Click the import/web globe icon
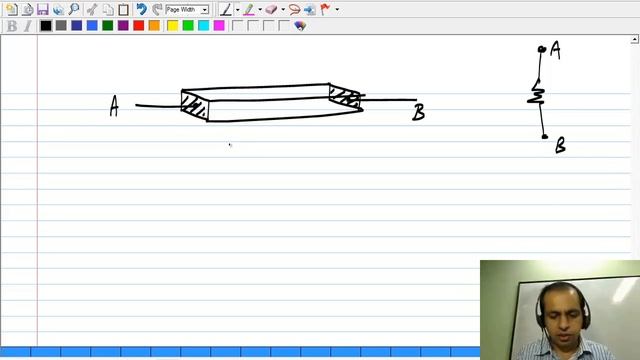The image size is (640, 360). 58,9
